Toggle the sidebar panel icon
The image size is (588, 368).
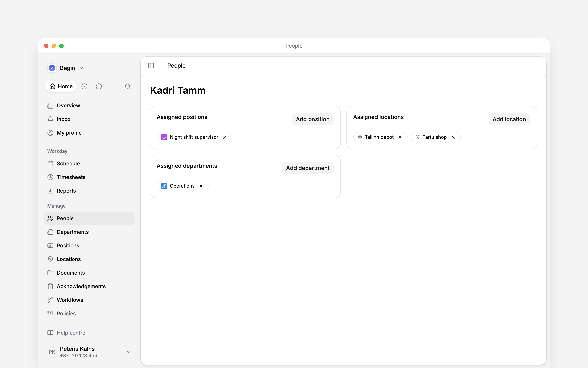(151, 66)
